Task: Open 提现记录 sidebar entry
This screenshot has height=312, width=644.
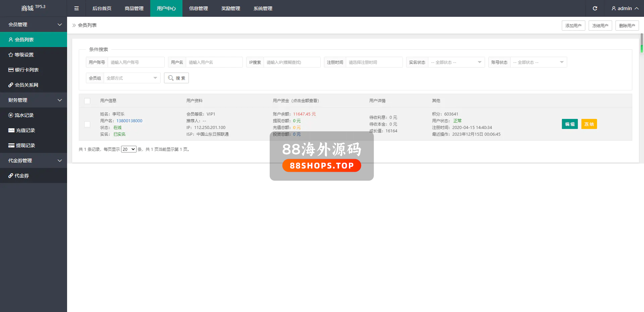Action: [25, 145]
